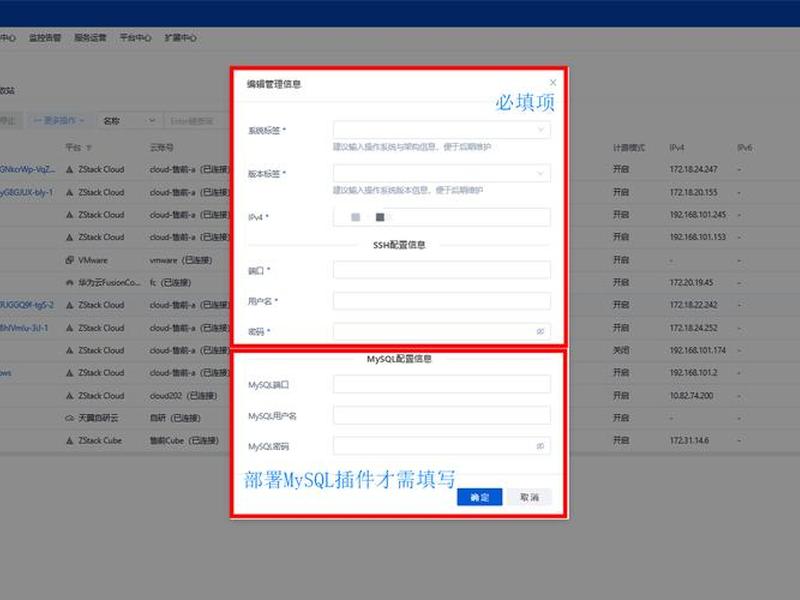800x600 pixels.
Task: Select IP cell 172.31.14.6
Action: [689, 440]
